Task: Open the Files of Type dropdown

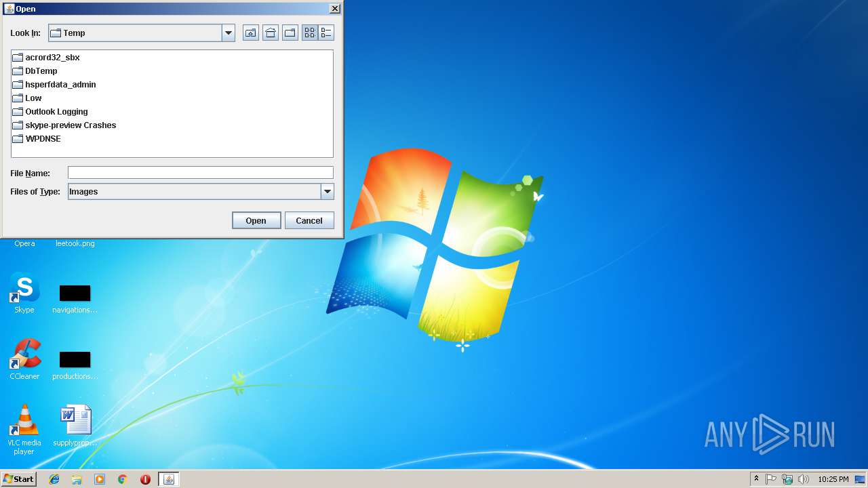Action: (328, 192)
